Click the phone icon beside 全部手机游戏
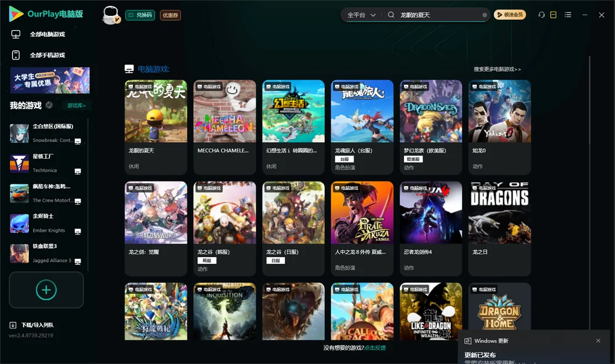The height and width of the screenshot is (364, 615). click(x=16, y=55)
